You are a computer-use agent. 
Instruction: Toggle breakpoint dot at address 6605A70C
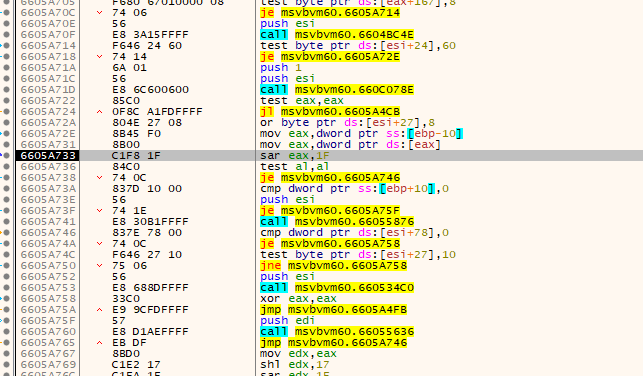tap(7, 12)
